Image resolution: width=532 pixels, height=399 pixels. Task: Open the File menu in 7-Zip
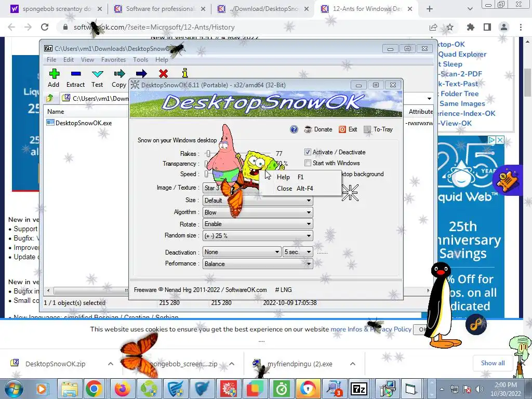click(x=51, y=60)
